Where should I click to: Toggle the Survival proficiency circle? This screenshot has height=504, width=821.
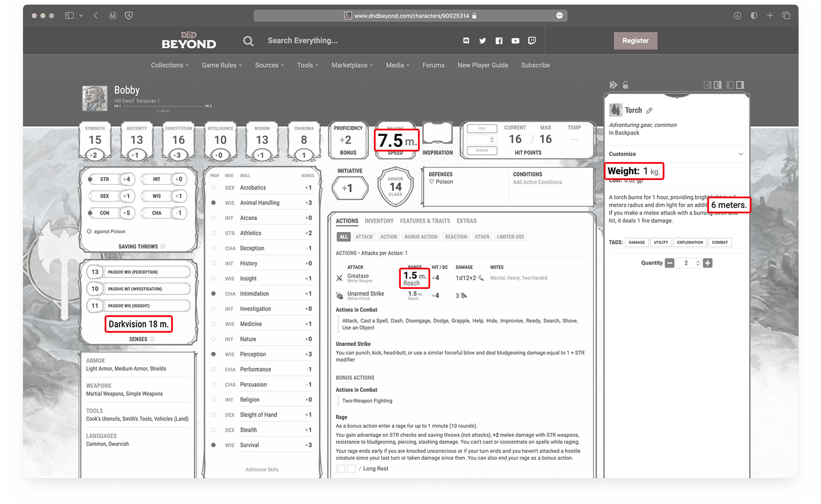click(x=213, y=445)
